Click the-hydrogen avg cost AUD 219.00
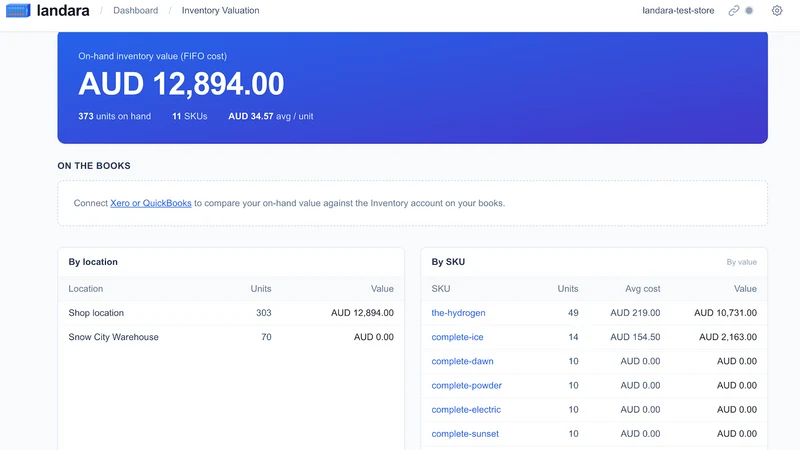This screenshot has height=450, width=800. (x=635, y=313)
